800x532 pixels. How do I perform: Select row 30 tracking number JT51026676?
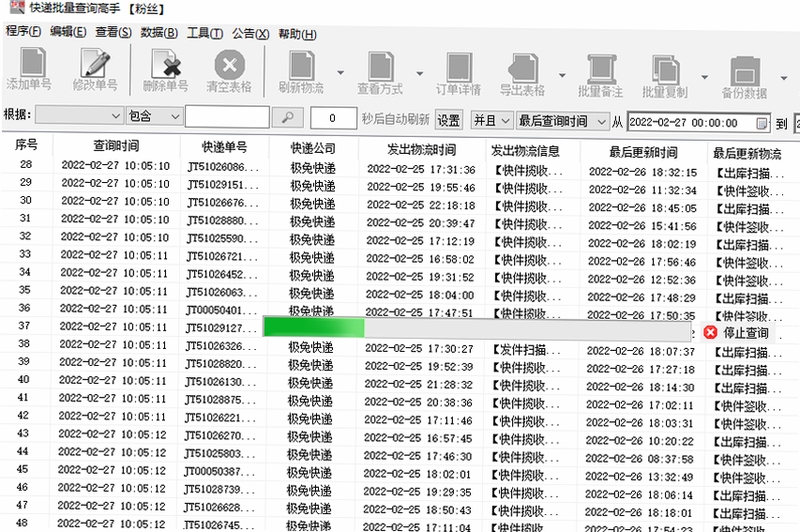(222, 202)
